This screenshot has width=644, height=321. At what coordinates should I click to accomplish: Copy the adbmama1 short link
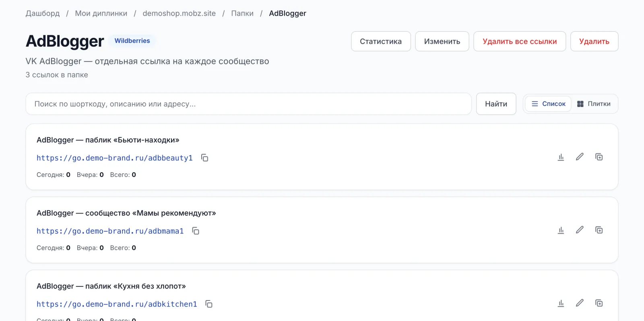point(196,231)
